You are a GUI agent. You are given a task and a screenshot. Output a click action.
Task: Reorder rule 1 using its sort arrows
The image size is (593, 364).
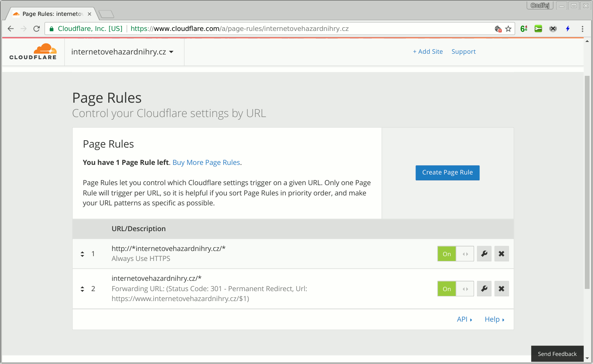[x=83, y=254]
